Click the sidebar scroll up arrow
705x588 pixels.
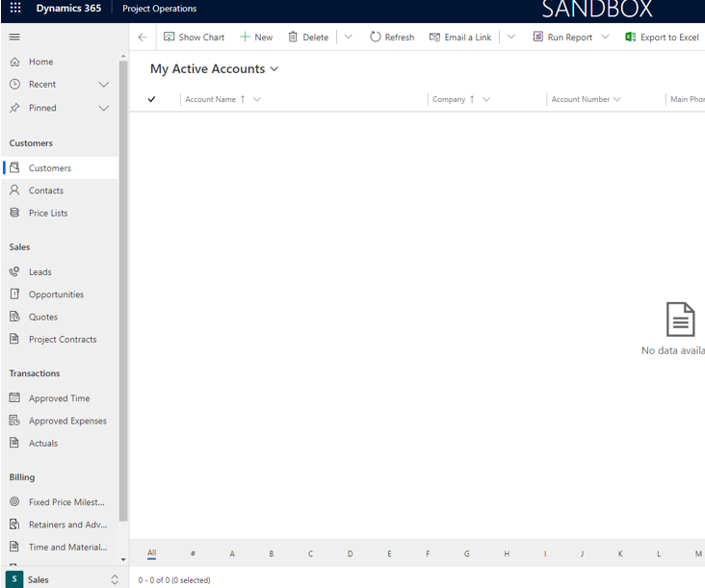click(123, 56)
